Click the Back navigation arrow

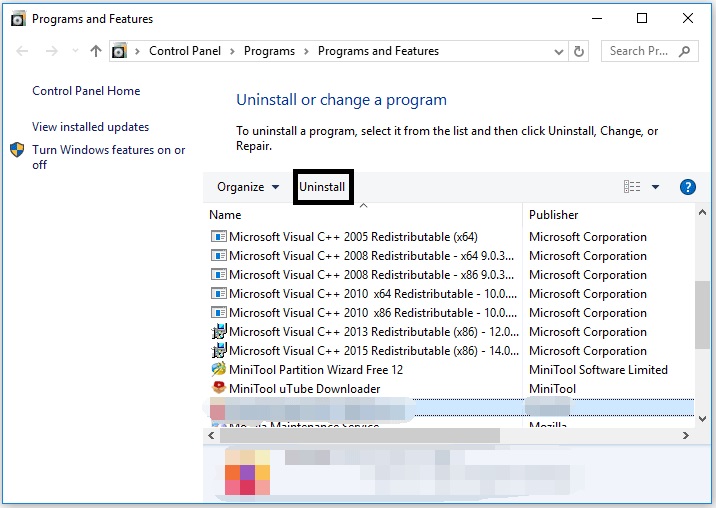[22, 51]
